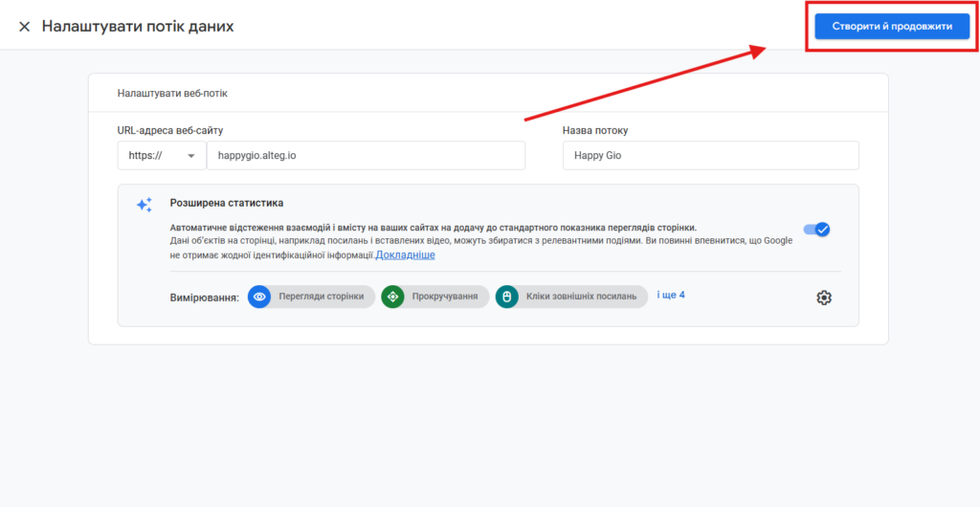
Task: Click the mouse icon for outbound clicks
Action: point(507,297)
